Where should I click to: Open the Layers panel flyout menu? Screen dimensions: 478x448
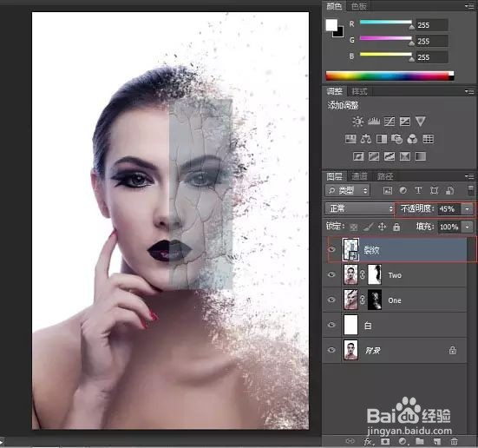(469, 176)
